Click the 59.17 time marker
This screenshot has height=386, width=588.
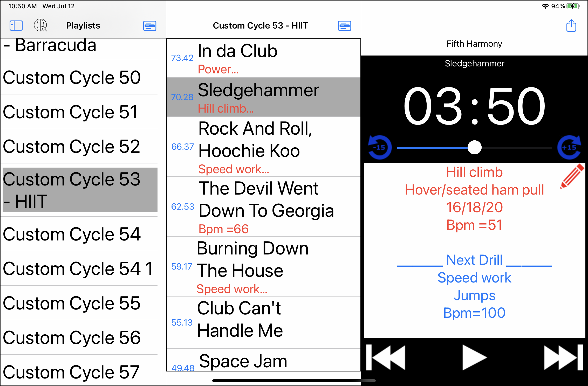tap(182, 266)
